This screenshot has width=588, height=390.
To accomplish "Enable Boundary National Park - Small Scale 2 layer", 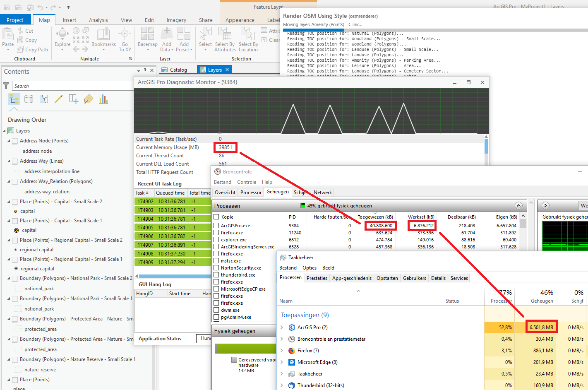I will [x=15, y=279].
